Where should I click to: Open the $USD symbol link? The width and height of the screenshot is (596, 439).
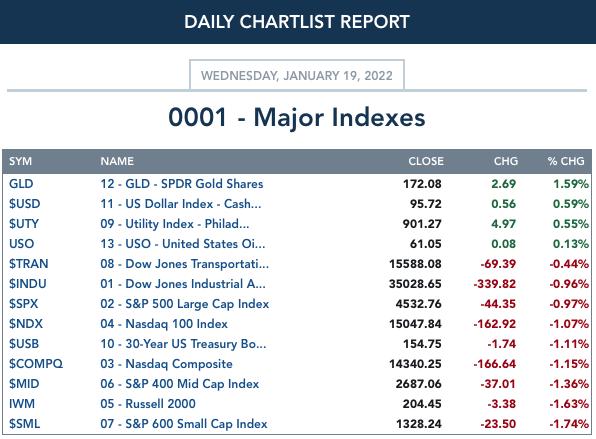coord(25,204)
